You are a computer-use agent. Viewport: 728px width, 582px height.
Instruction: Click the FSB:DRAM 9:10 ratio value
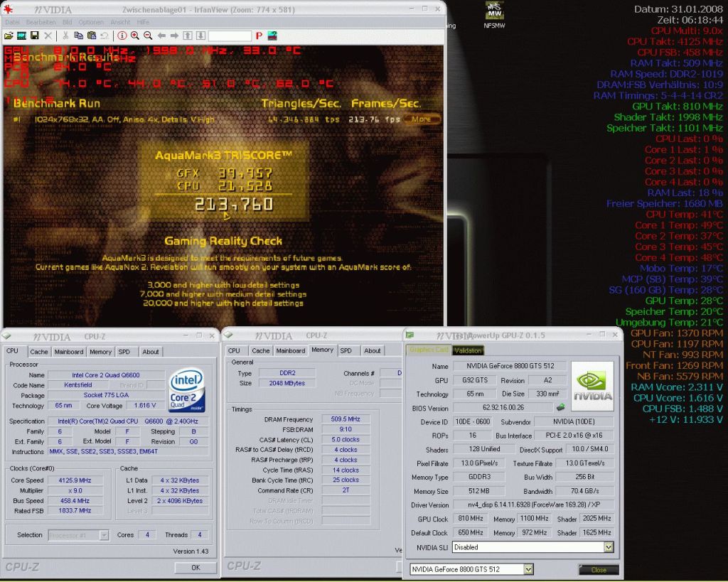point(346,429)
